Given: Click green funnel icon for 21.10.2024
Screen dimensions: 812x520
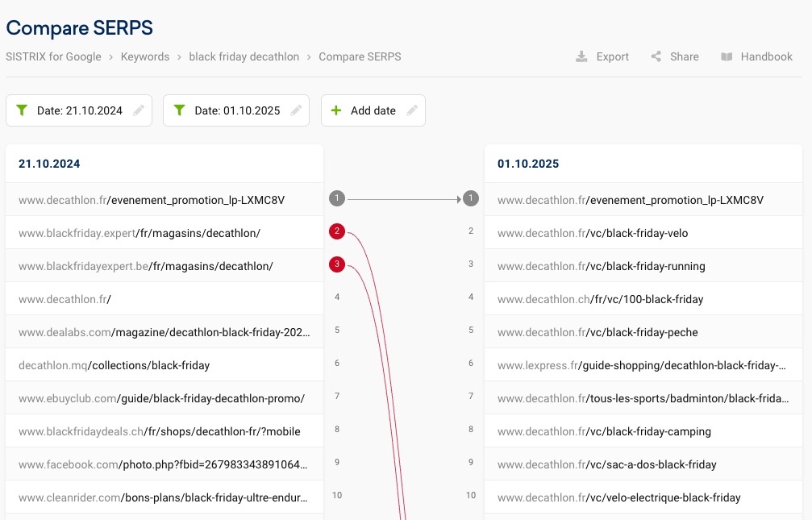Looking at the screenshot, I should [22, 110].
